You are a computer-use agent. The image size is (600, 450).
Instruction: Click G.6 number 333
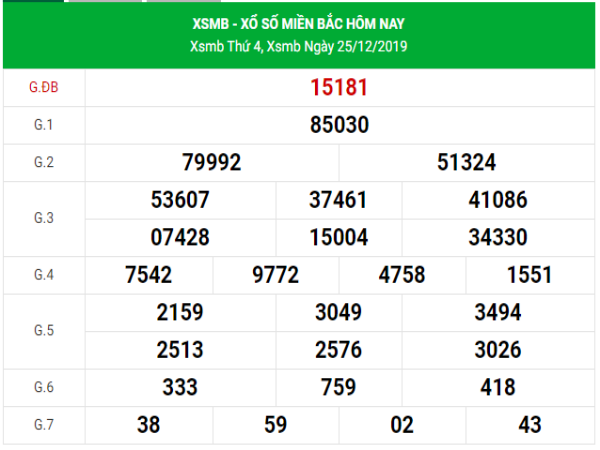[x=180, y=387]
